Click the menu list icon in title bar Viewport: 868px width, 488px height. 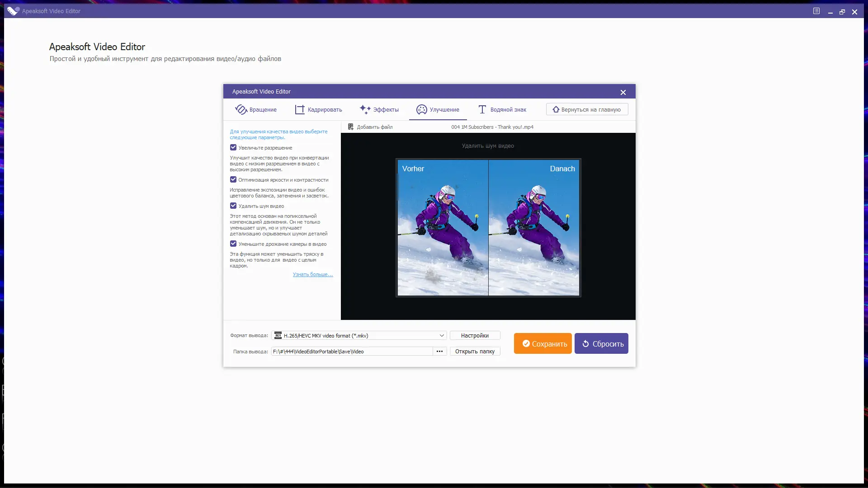pyautogui.click(x=816, y=11)
